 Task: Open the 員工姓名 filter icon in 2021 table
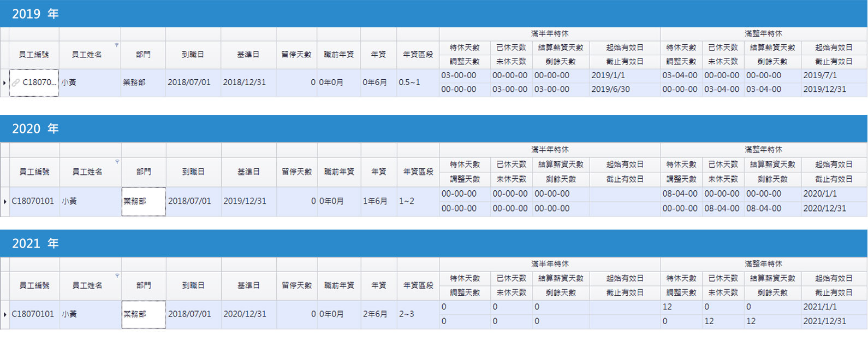[x=117, y=275]
